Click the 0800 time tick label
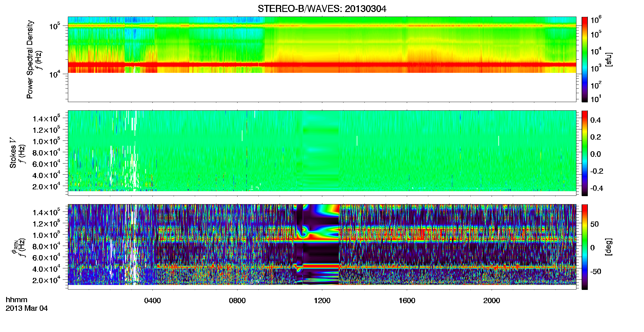644x332 pixels. point(237,301)
